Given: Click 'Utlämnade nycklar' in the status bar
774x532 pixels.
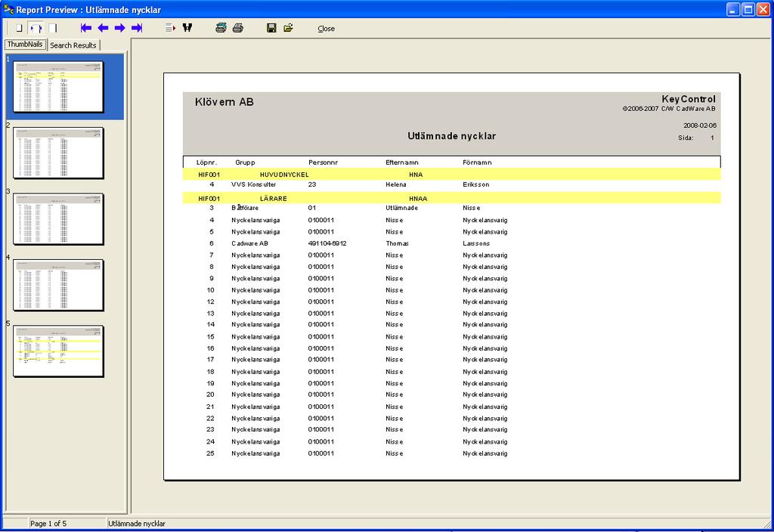Looking at the screenshot, I should tap(137, 524).
